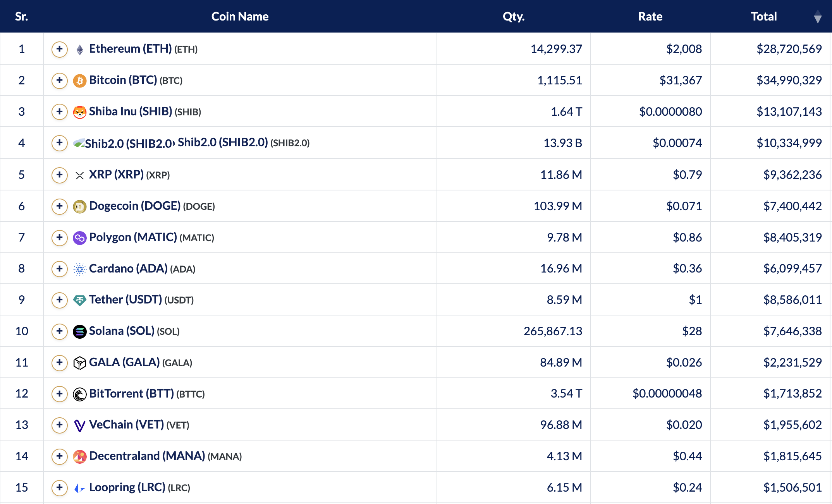Click the Bitcoin orange logo icon
The height and width of the screenshot is (504, 832).
[x=79, y=81]
